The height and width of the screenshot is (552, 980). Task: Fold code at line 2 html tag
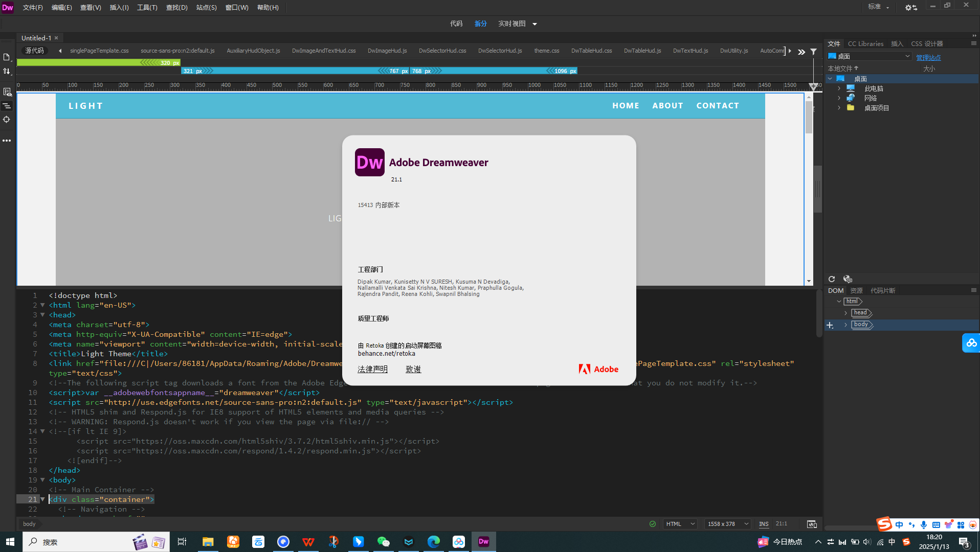click(x=42, y=305)
